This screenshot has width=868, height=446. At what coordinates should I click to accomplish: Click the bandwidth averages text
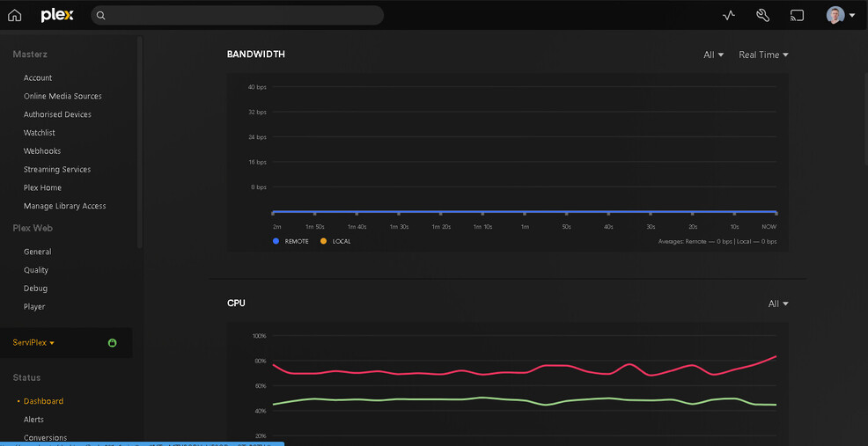pos(717,242)
